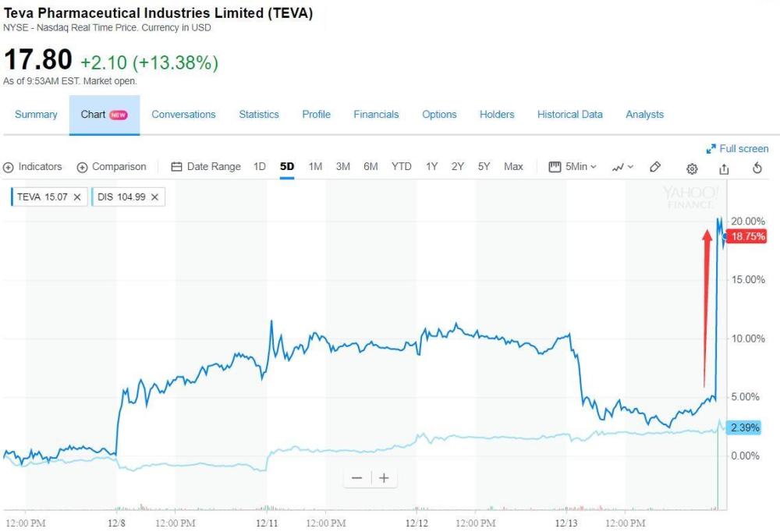The width and height of the screenshot is (780, 532).
Task: Select the 1D range
Action: click(x=260, y=167)
